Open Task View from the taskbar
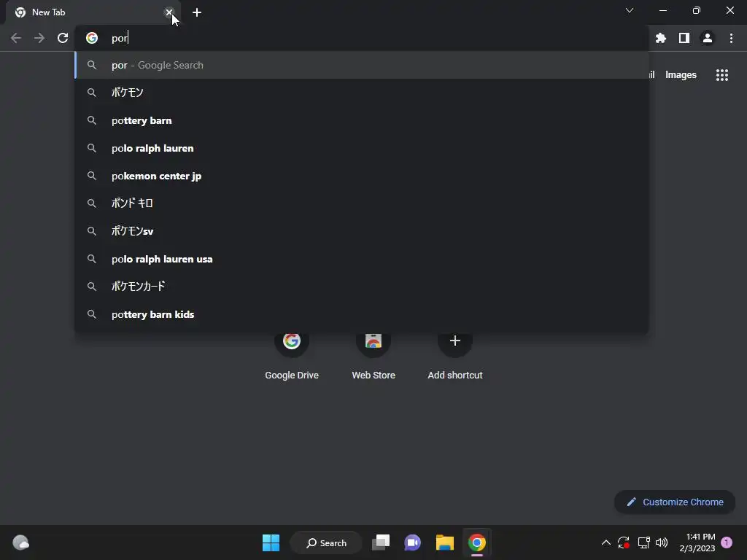 point(381,542)
